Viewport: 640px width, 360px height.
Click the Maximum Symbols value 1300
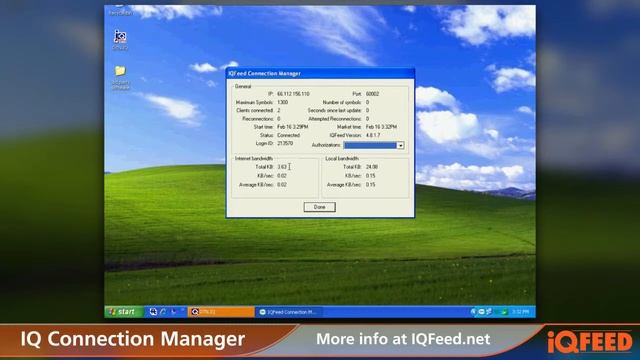[282, 102]
